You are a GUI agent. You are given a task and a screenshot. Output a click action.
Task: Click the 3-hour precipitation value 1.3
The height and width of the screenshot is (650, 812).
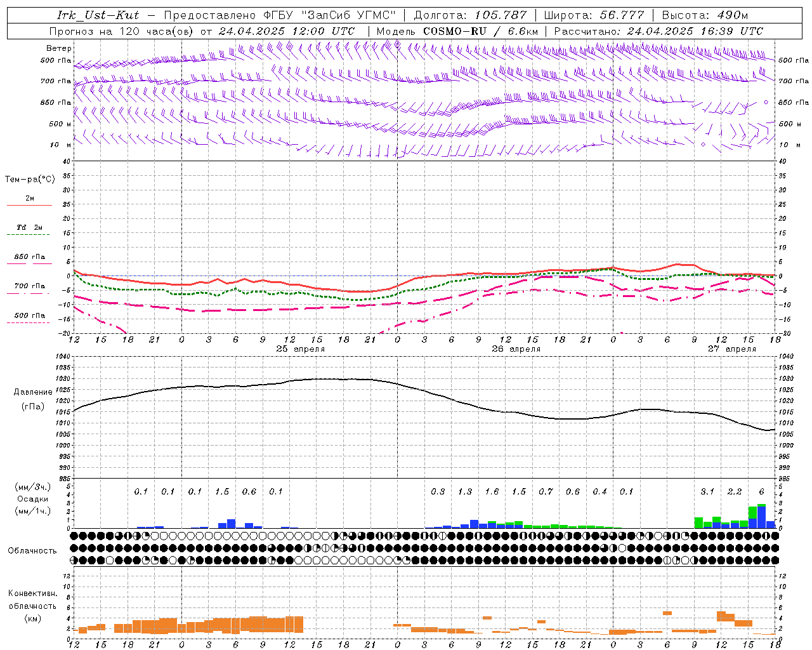tap(465, 491)
